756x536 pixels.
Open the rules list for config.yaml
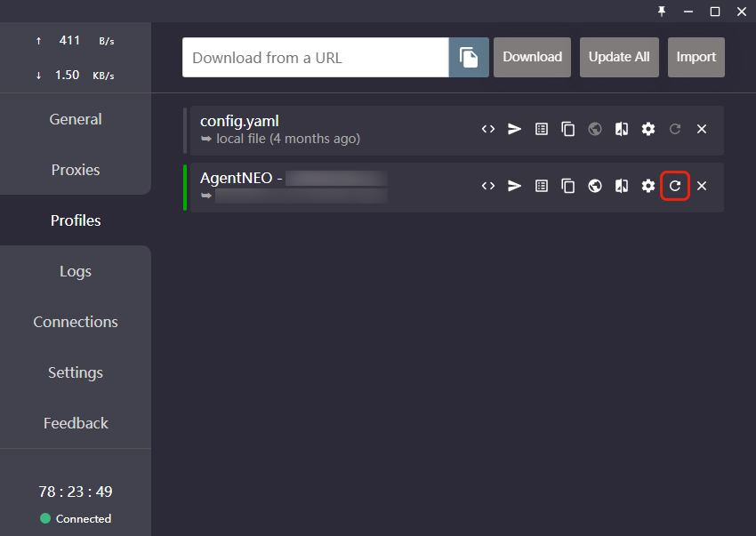coord(542,129)
